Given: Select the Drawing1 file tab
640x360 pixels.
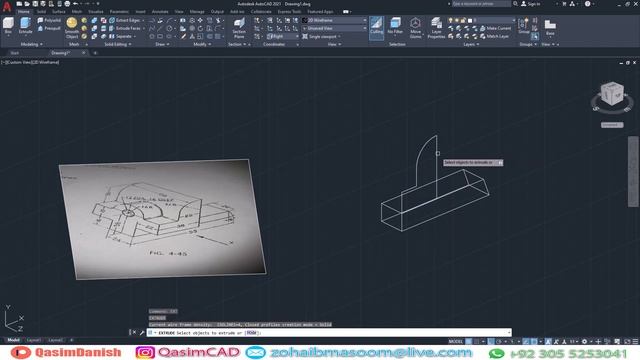Looking at the screenshot, I should point(60,53).
